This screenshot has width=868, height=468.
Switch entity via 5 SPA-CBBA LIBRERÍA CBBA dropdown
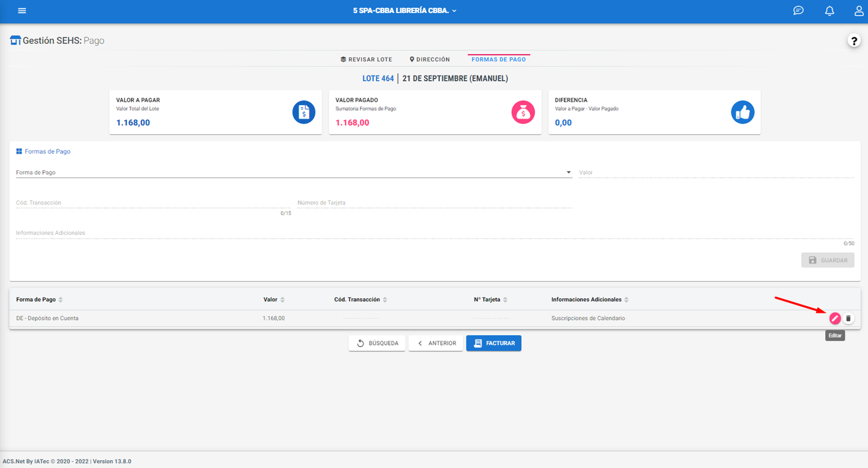pos(405,10)
